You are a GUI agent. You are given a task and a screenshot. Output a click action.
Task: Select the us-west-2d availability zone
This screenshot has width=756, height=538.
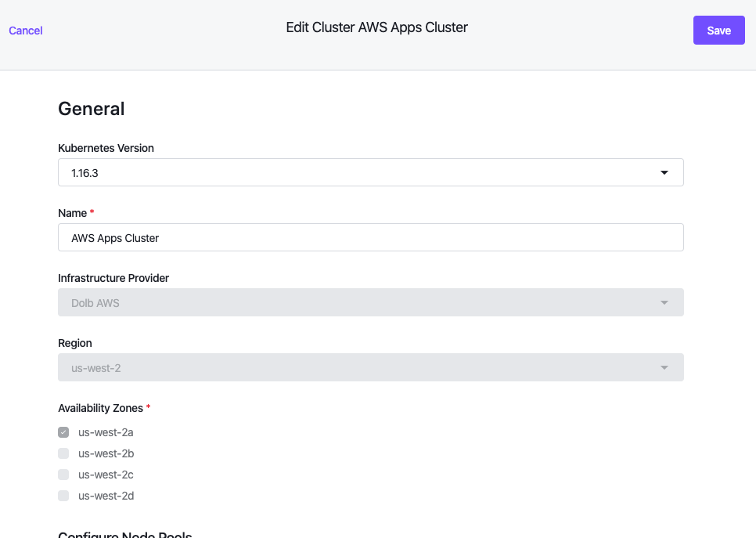(63, 496)
